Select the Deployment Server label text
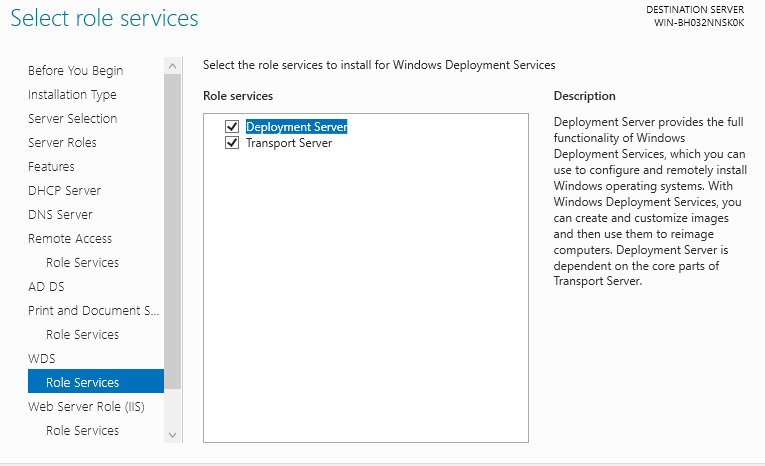The width and height of the screenshot is (765, 466). point(296,127)
